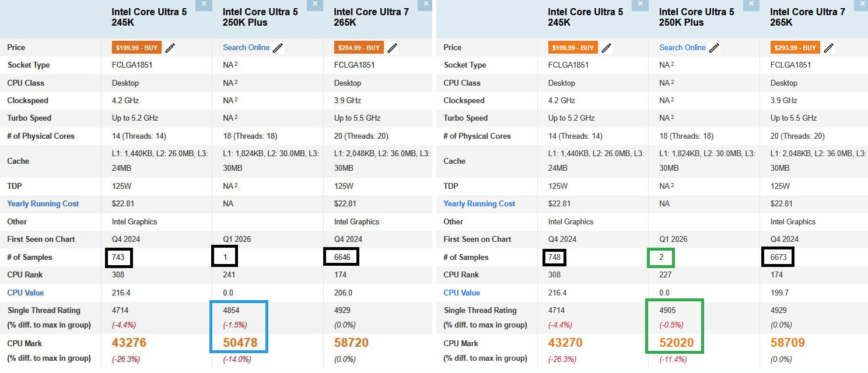Open Search Online link in right table
868x373 pixels.
(682, 48)
